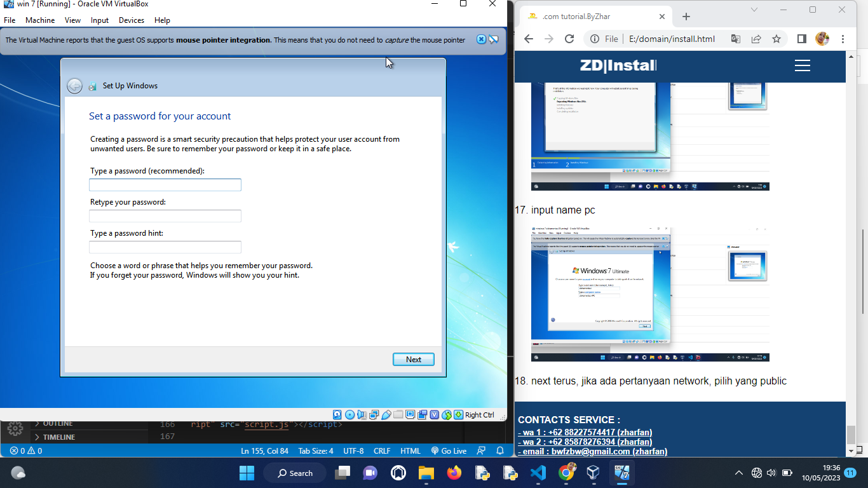This screenshot has width=868, height=488.
Task: Open VirtualBox Devices menu
Action: pyautogui.click(x=132, y=20)
